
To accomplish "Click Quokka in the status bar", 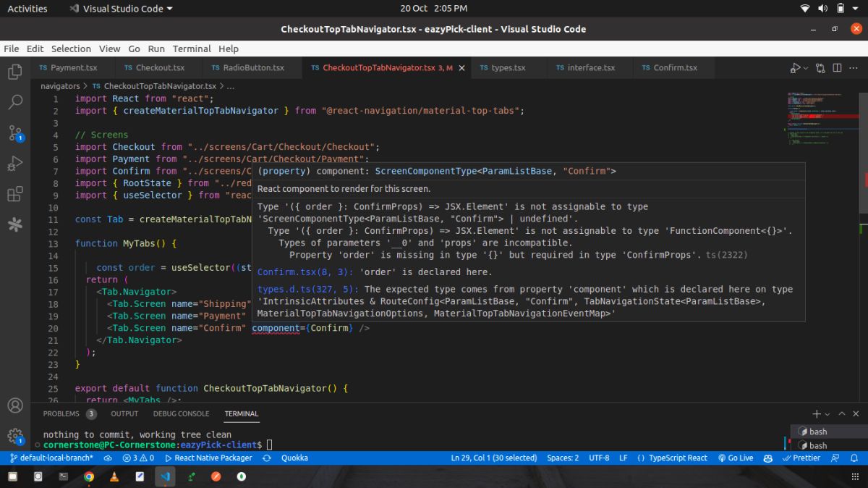I will click(294, 458).
